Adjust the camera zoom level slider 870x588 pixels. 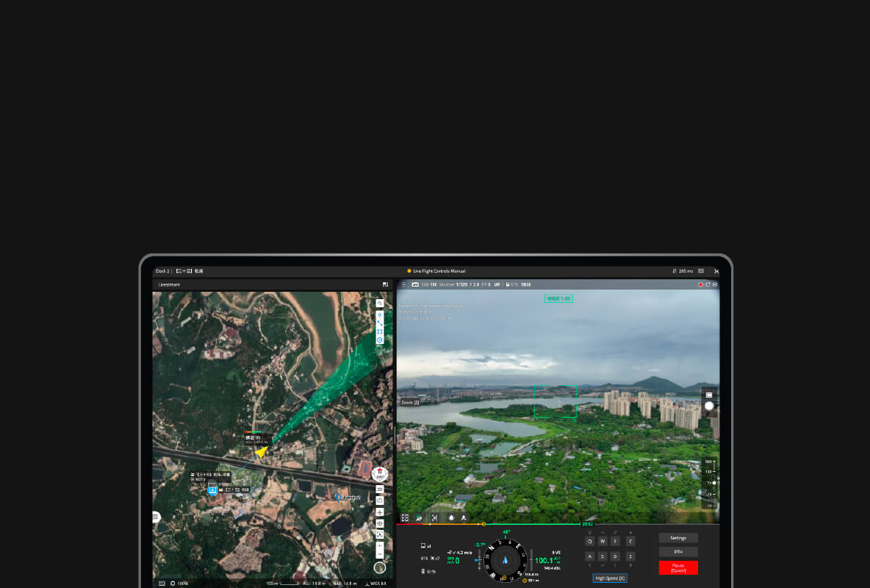[713, 483]
